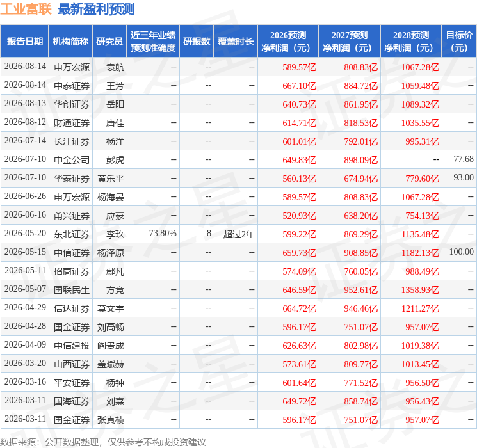Click the 覆盖时长 column header
This screenshot has width=477, height=448.
236,42
